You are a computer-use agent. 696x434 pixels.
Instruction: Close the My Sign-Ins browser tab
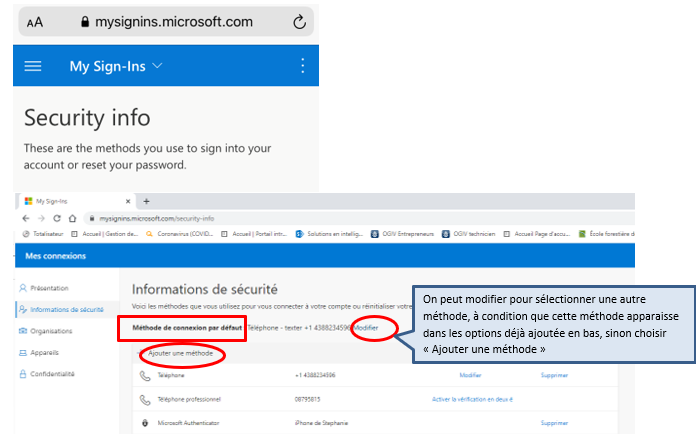pos(128,201)
